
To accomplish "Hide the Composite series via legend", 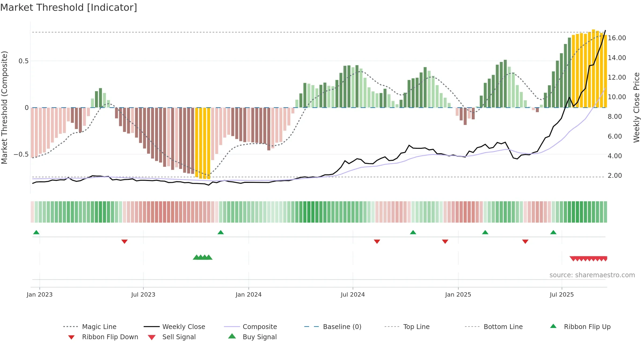I will (250, 327).
